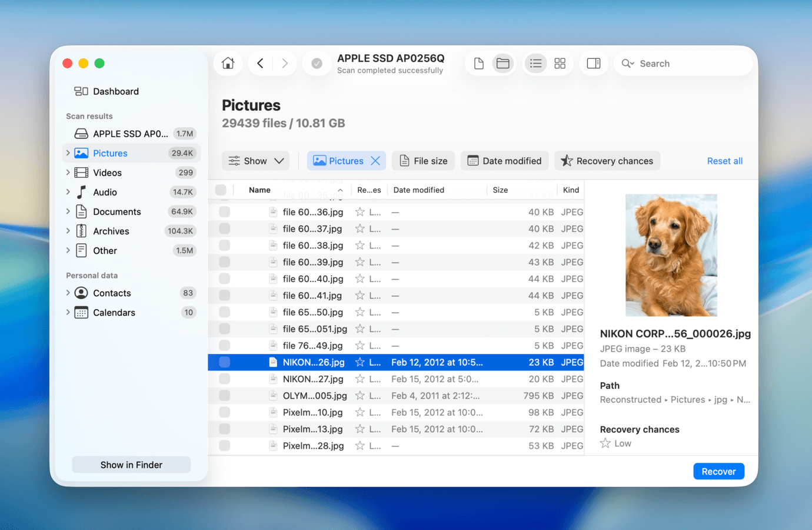Open the Date modified filter
The width and height of the screenshot is (812, 530).
point(505,160)
